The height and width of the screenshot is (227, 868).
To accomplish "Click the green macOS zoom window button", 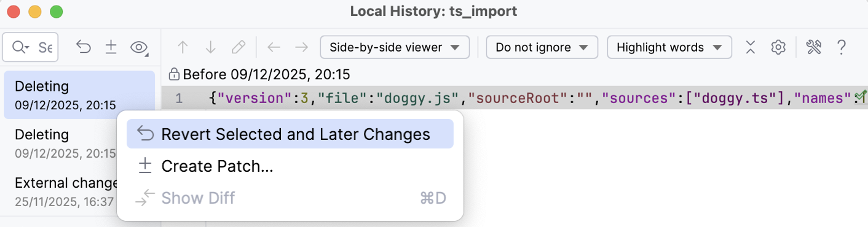I will pos(56,12).
